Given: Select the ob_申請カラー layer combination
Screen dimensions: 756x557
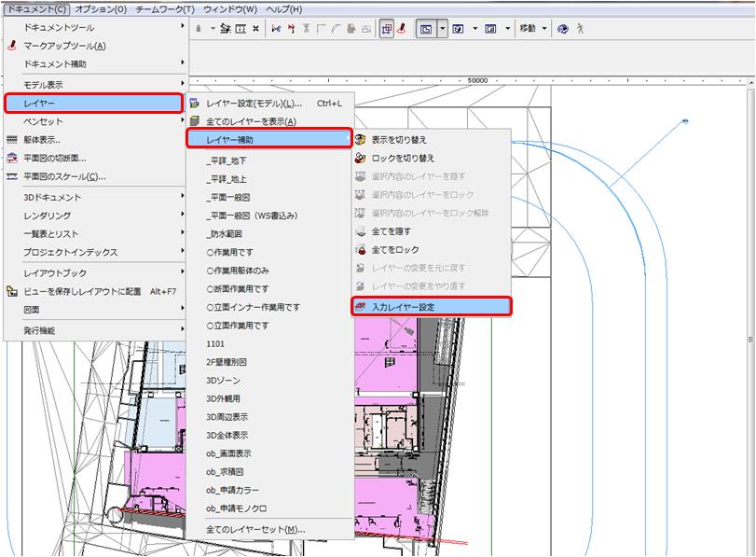Looking at the screenshot, I should coord(233,490).
